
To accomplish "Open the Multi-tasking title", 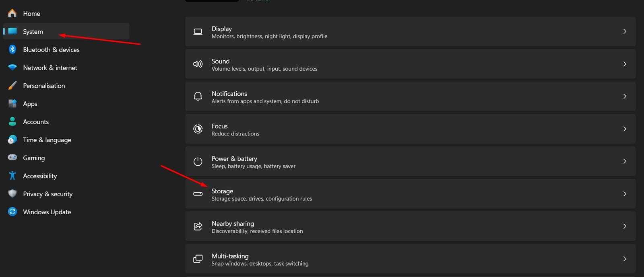I will (x=230, y=256).
